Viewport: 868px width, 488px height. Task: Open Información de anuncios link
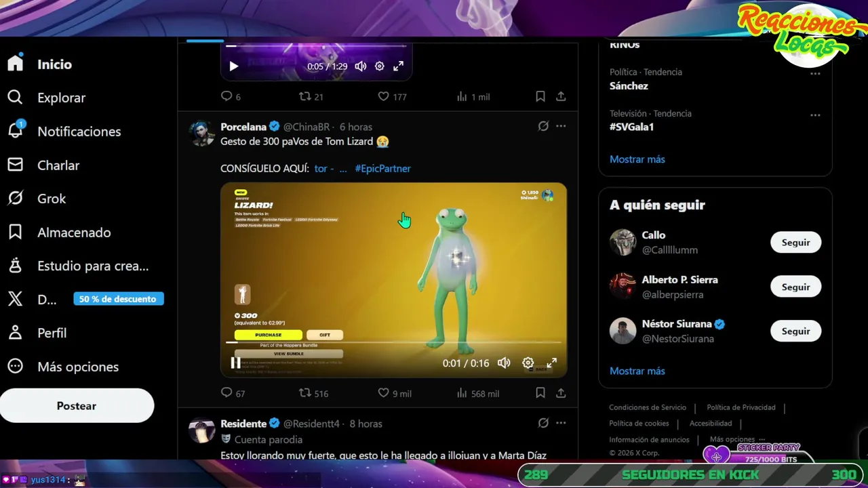[x=649, y=439]
